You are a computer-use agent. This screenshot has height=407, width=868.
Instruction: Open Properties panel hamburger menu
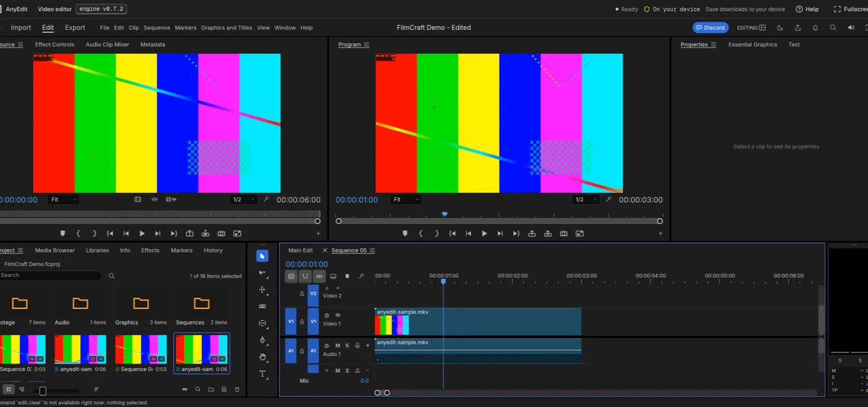pos(713,45)
